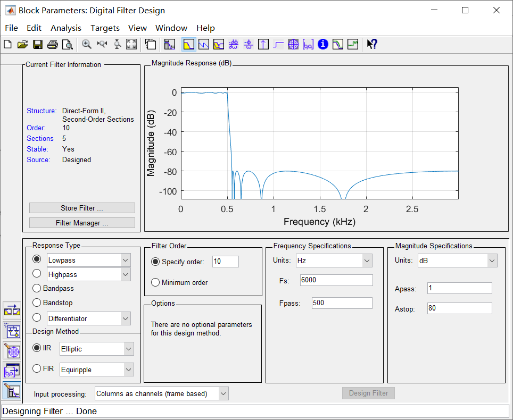Click the Specify order value field
The height and width of the screenshot is (420, 513).
pyautogui.click(x=226, y=262)
